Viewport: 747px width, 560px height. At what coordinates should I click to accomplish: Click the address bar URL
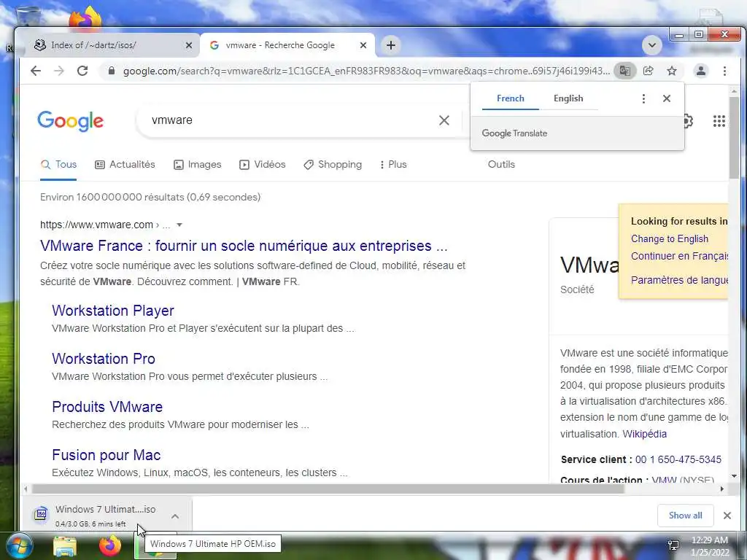tap(366, 71)
